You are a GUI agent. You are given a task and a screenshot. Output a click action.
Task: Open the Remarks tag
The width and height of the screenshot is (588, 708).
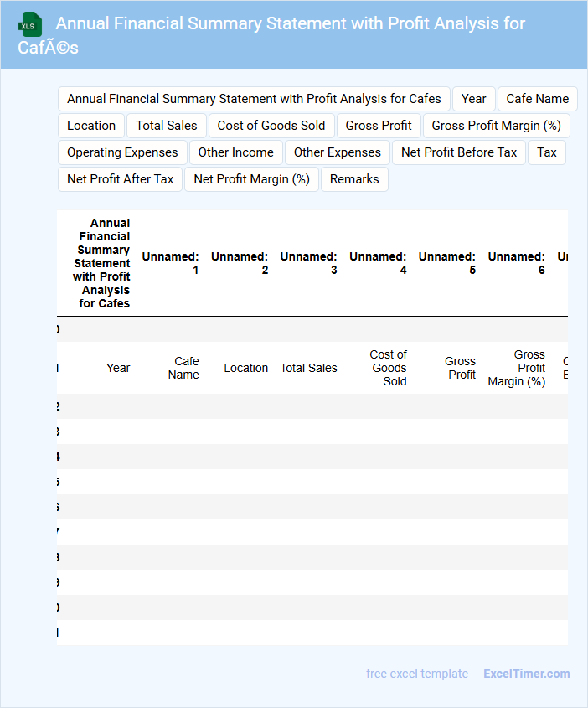point(354,179)
